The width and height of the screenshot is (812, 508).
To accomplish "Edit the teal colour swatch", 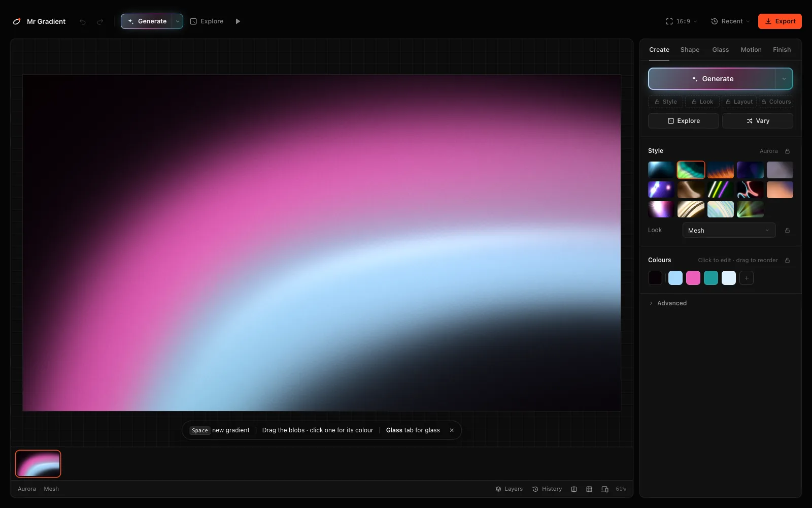I will [x=711, y=278].
